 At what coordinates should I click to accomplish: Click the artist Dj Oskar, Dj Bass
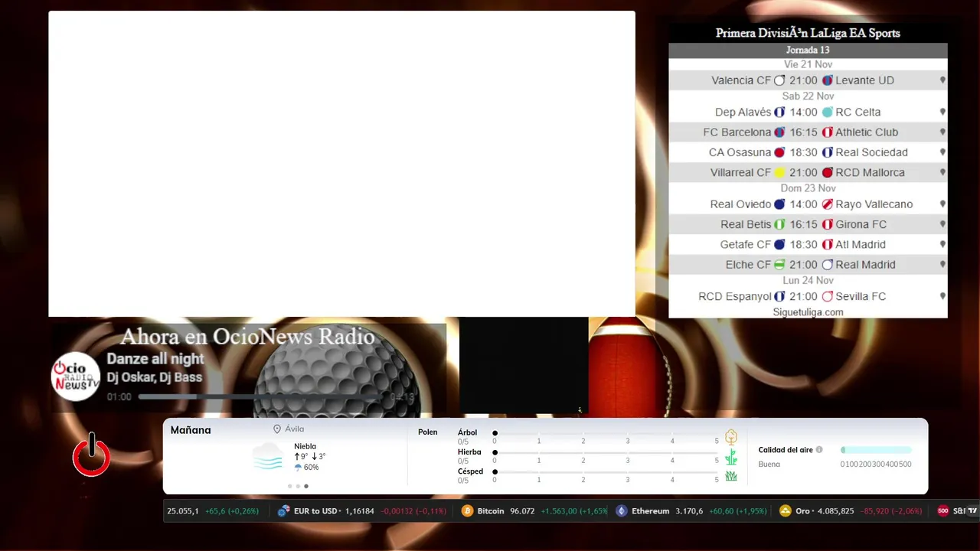point(155,377)
